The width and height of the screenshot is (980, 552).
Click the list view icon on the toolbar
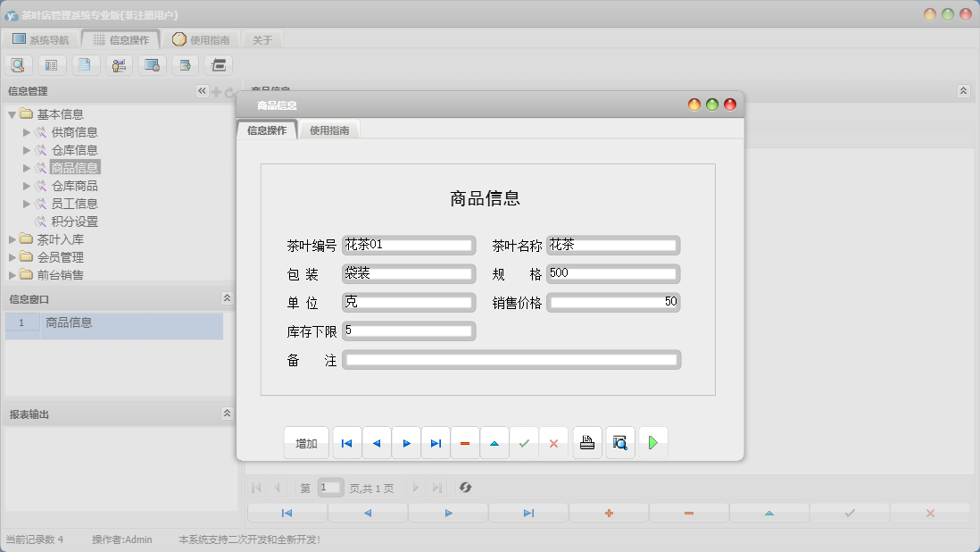[x=51, y=64]
